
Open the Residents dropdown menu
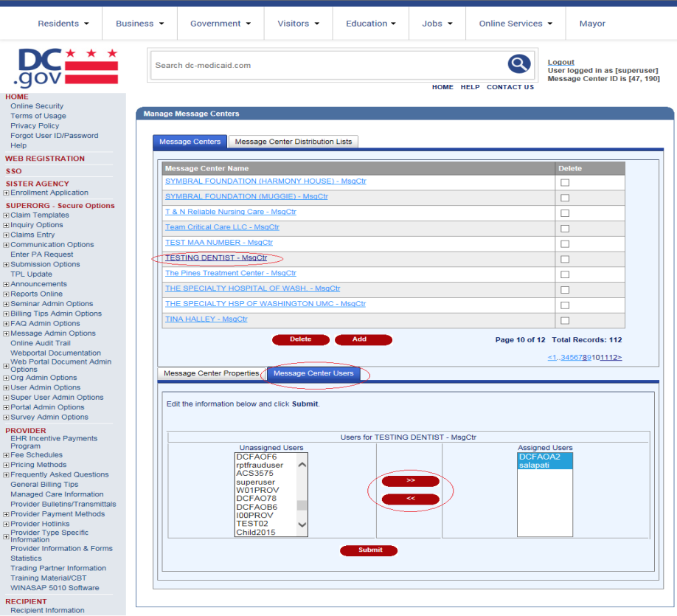63,24
